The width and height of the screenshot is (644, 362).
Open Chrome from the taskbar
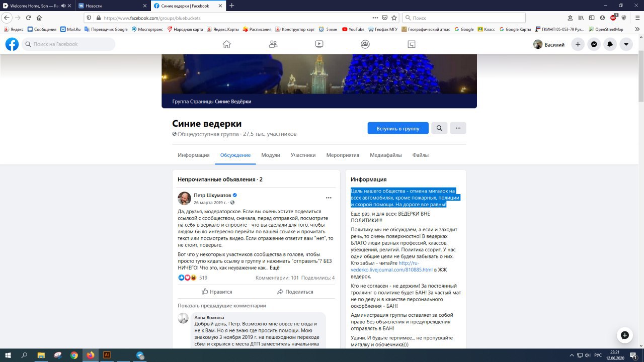(x=74, y=355)
